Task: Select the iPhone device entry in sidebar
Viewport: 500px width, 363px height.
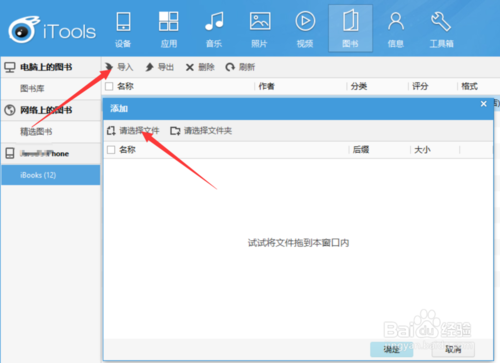Action: pyautogui.click(x=51, y=153)
